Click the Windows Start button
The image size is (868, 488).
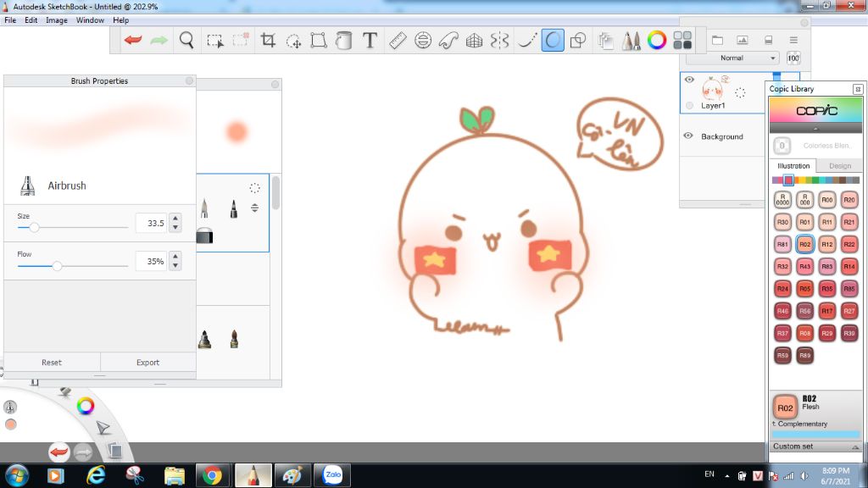click(x=17, y=475)
